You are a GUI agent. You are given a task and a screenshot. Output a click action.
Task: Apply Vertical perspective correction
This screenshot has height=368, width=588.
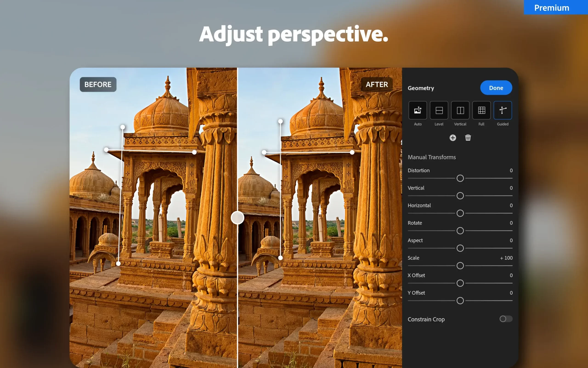[x=460, y=110]
